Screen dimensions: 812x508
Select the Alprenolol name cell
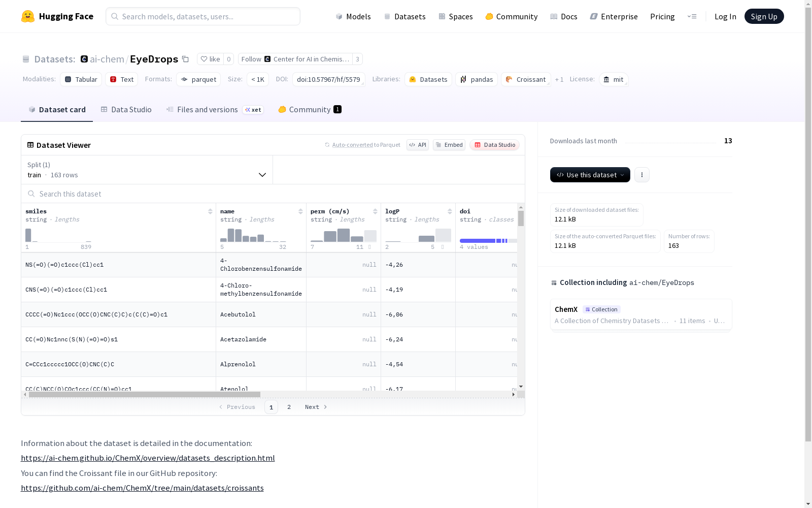click(261, 364)
